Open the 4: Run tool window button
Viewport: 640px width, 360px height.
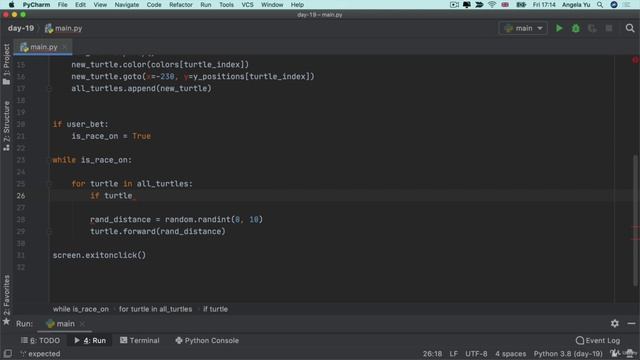pyautogui.click(x=90, y=340)
